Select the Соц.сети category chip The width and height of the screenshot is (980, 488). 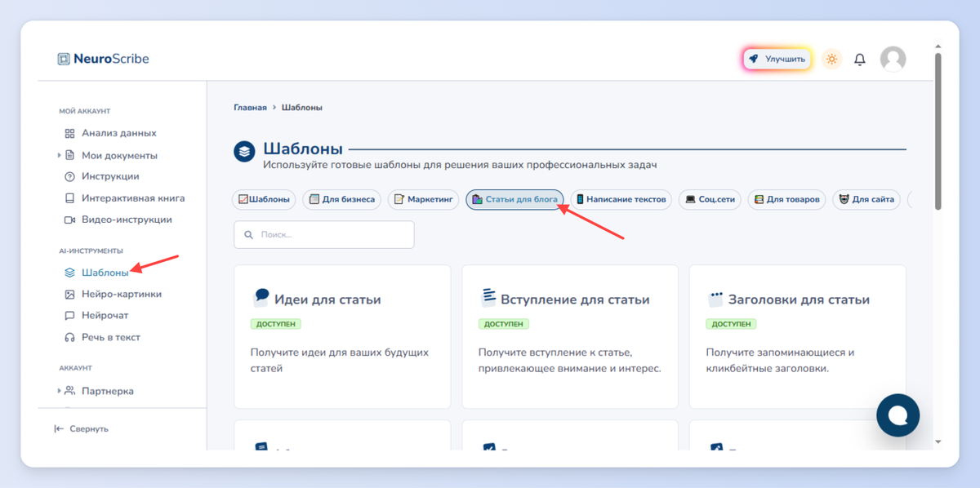[710, 199]
